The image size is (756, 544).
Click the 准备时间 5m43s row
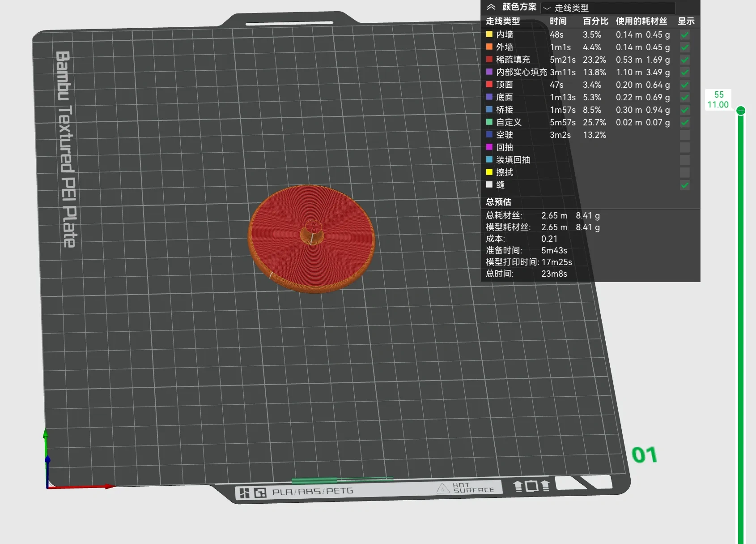click(x=527, y=250)
